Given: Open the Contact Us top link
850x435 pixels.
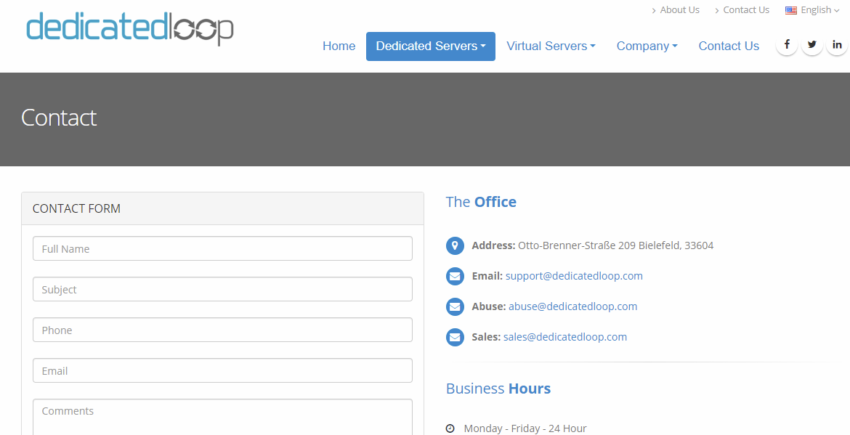Looking at the screenshot, I should pyautogui.click(x=746, y=10).
